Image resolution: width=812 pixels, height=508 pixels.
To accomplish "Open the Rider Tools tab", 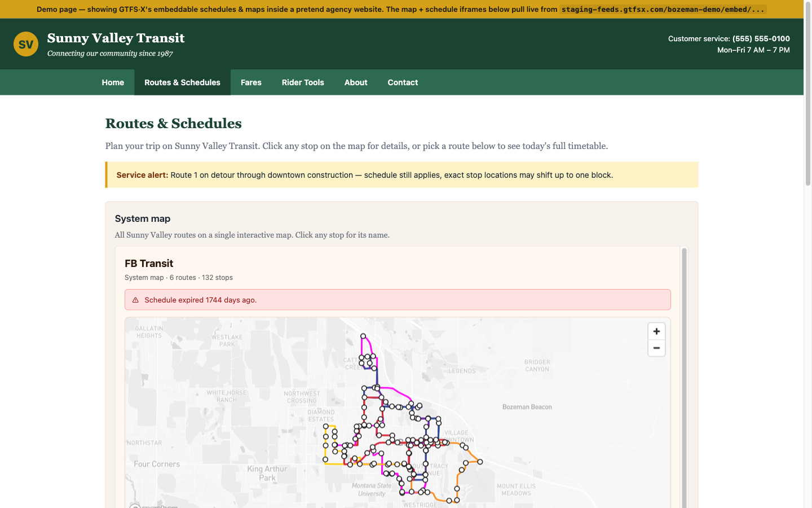I will pos(303,82).
